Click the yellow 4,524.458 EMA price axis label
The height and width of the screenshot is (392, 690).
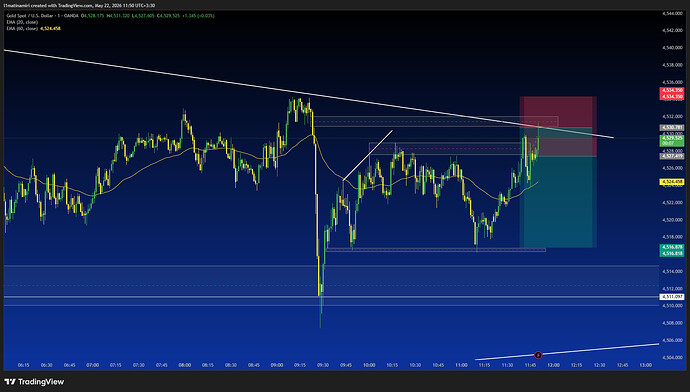tap(672, 182)
